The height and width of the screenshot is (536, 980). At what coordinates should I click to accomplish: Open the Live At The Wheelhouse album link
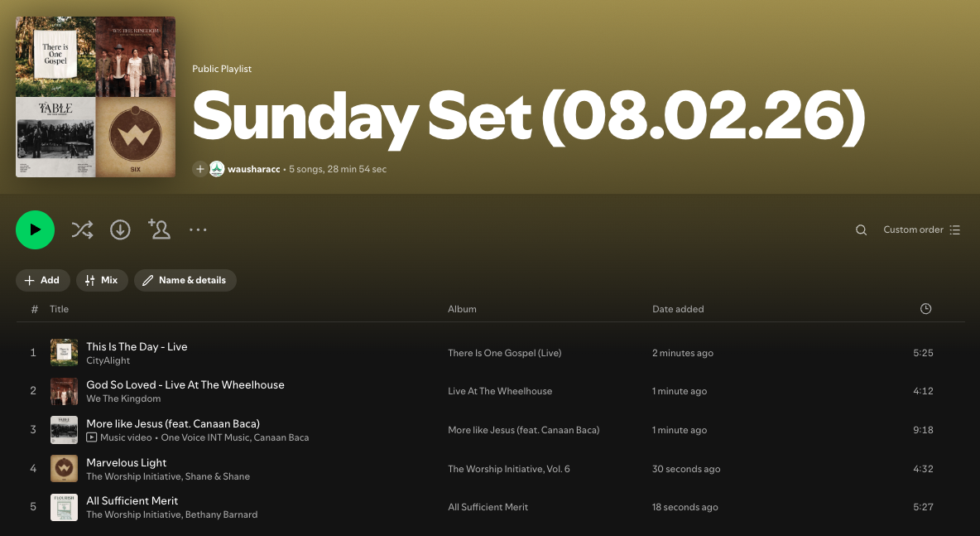pyautogui.click(x=500, y=391)
